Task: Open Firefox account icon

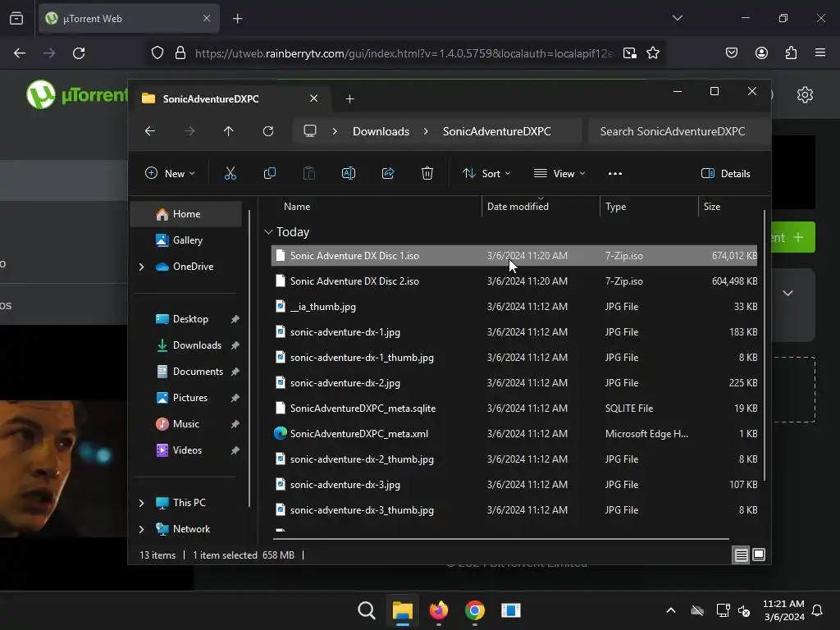Action: (x=761, y=52)
